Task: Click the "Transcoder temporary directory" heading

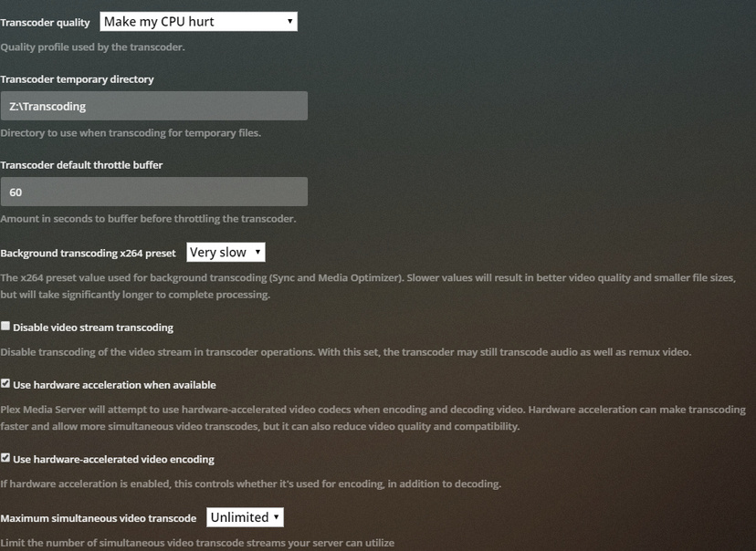Action: [77, 79]
